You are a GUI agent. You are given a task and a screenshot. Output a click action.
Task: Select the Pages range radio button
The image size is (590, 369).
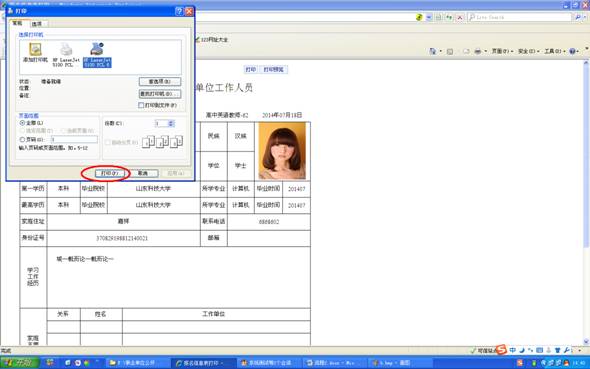[x=22, y=140]
